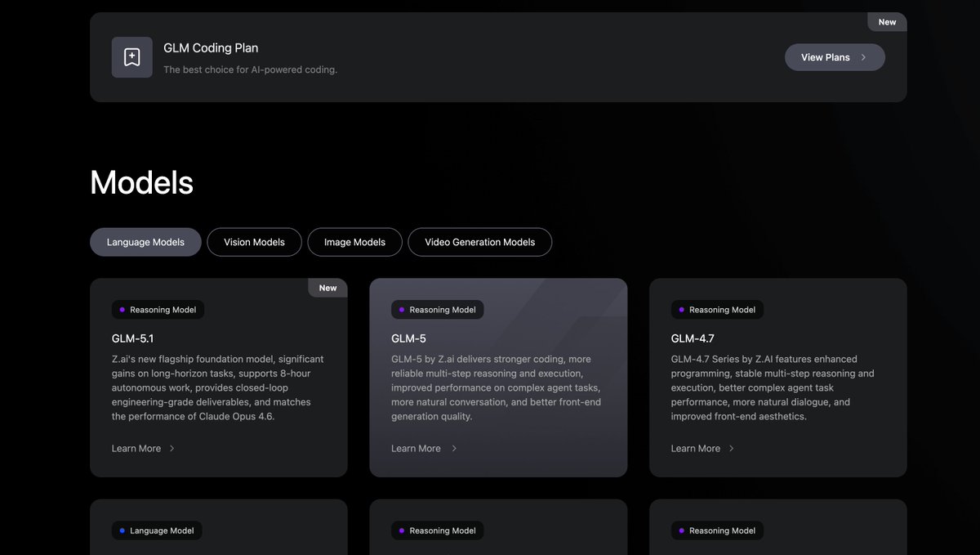980x555 pixels.
Task: Select the Language Models tab
Action: [145, 242]
